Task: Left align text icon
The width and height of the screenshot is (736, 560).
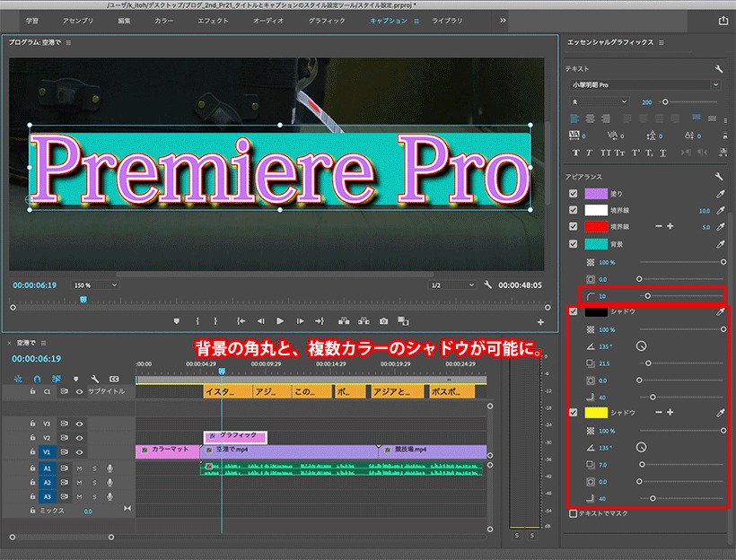Action: [574, 118]
